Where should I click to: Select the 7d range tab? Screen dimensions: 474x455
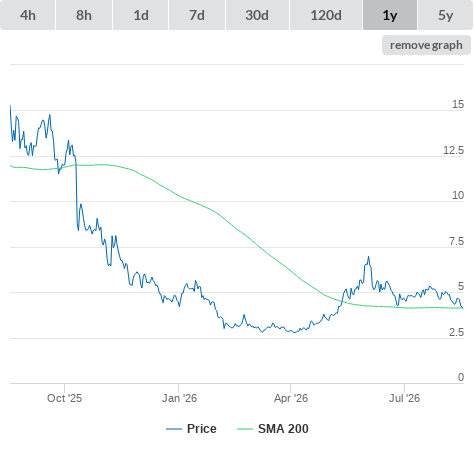coord(197,15)
